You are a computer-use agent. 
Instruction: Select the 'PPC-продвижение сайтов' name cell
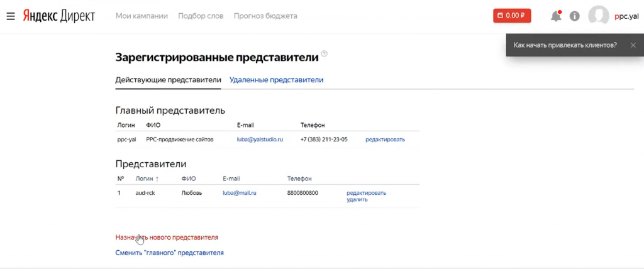click(x=180, y=140)
